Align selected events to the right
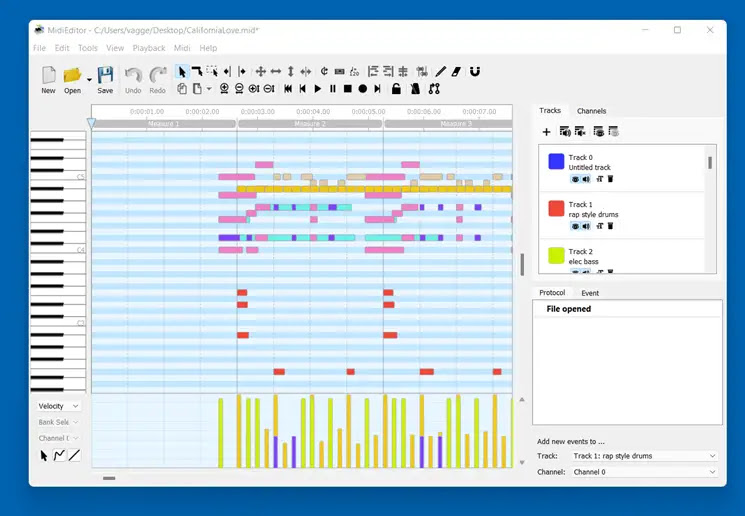 (388, 72)
